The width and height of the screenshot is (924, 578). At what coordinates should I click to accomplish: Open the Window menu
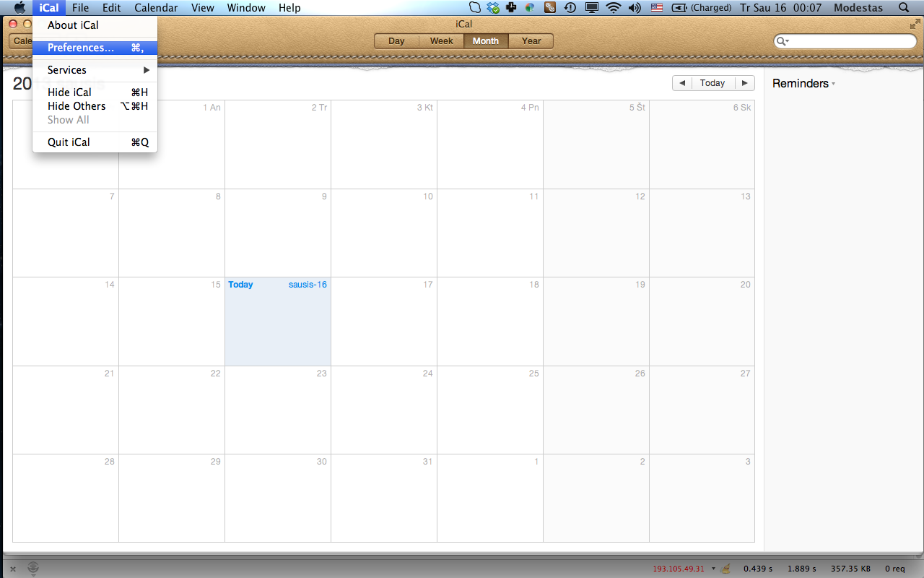[246, 8]
